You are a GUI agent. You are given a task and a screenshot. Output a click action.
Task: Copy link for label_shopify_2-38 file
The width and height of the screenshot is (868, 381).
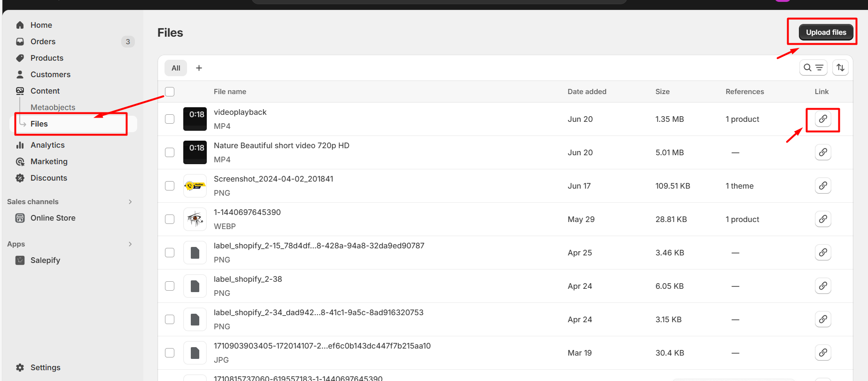823,286
